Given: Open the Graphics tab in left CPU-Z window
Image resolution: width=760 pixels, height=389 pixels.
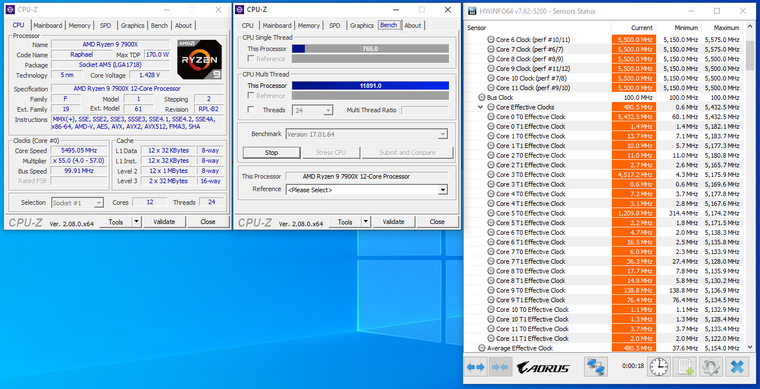Looking at the screenshot, I should (x=132, y=26).
